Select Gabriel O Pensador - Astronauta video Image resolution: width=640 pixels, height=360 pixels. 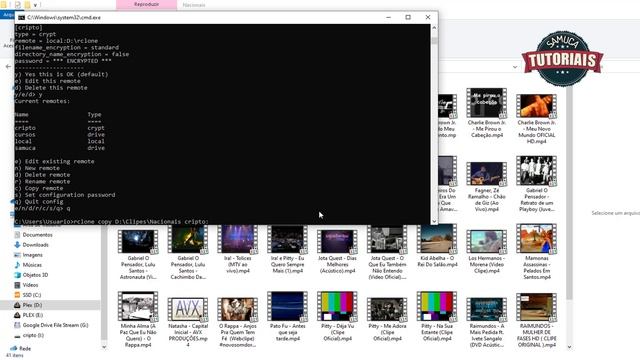[138, 255]
